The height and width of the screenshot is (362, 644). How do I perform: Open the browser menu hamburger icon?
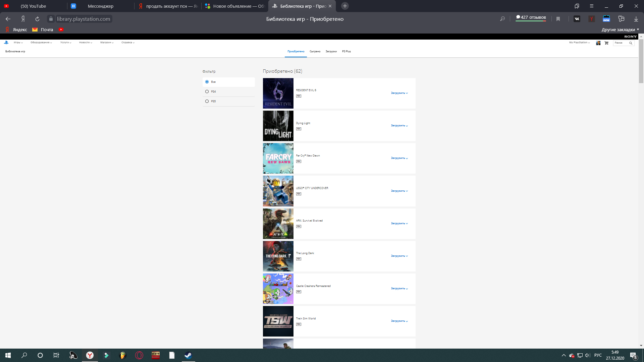point(592,6)
